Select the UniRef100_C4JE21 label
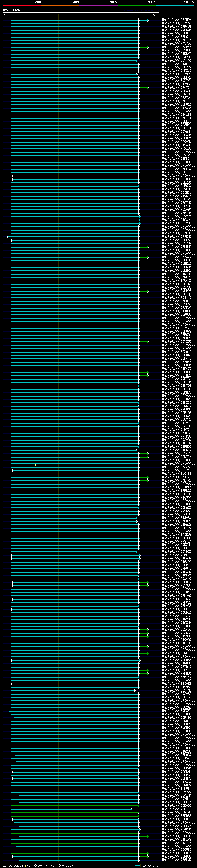This screenshot has width=197, height=868. point(177,64)
